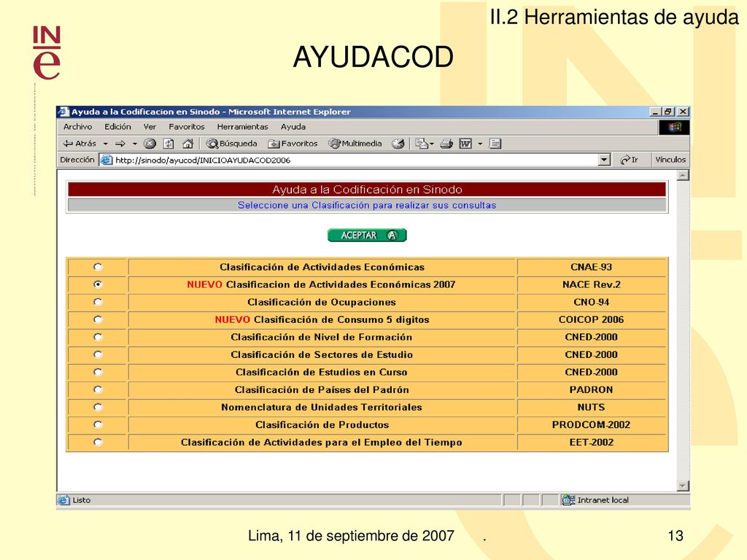747x560 pixels.
Task: Click the Atrás back arrow button
Action: [x=79, y=144]
